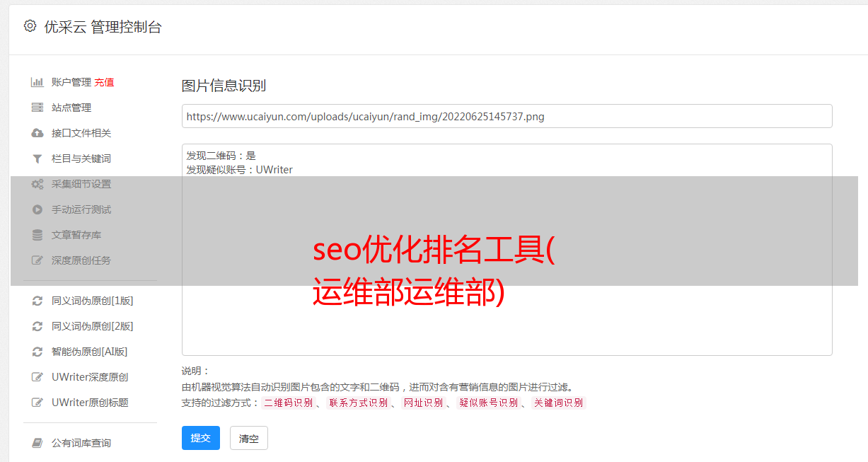
Task: Open UWriter原创标题 sidebar item
Action: [90, 403]
